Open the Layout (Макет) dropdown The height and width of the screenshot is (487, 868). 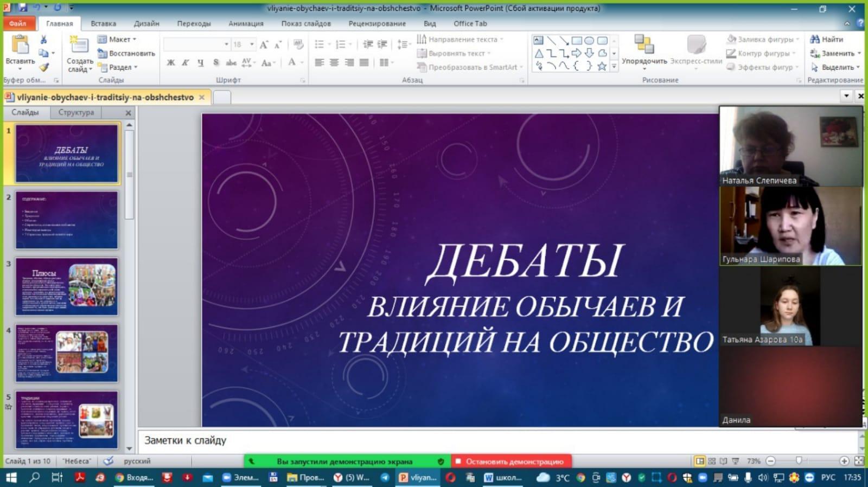(x=117, y=39)
